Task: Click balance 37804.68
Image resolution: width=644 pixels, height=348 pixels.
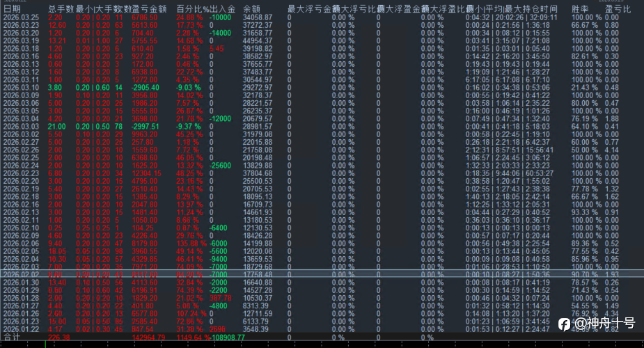Action: click(x=257, y=173)
